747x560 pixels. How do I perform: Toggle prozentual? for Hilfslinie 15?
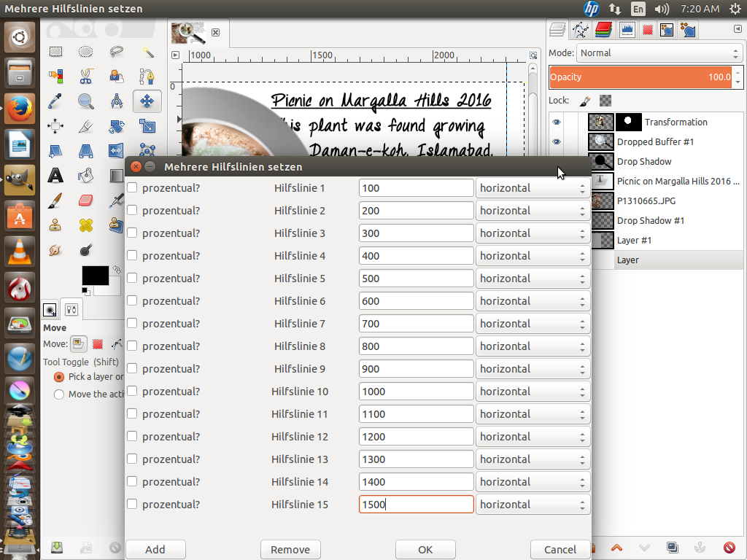tap(132, 505)
